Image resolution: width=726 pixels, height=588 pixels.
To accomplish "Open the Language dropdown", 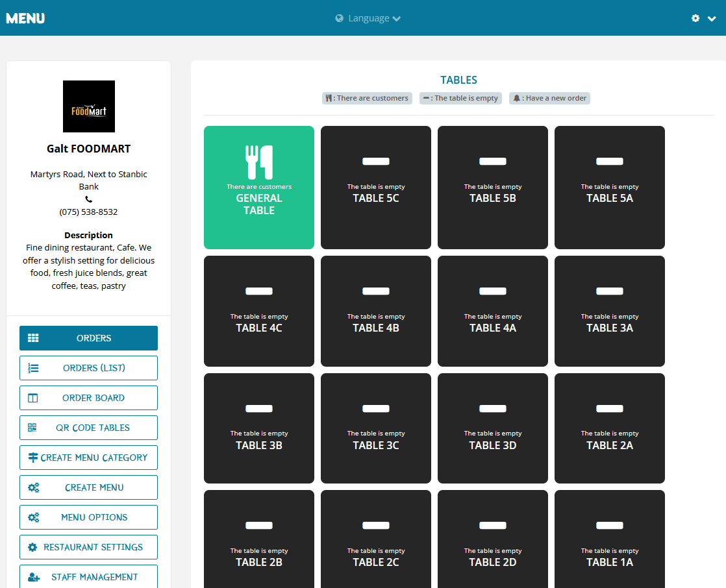I will tap(368, 18).
